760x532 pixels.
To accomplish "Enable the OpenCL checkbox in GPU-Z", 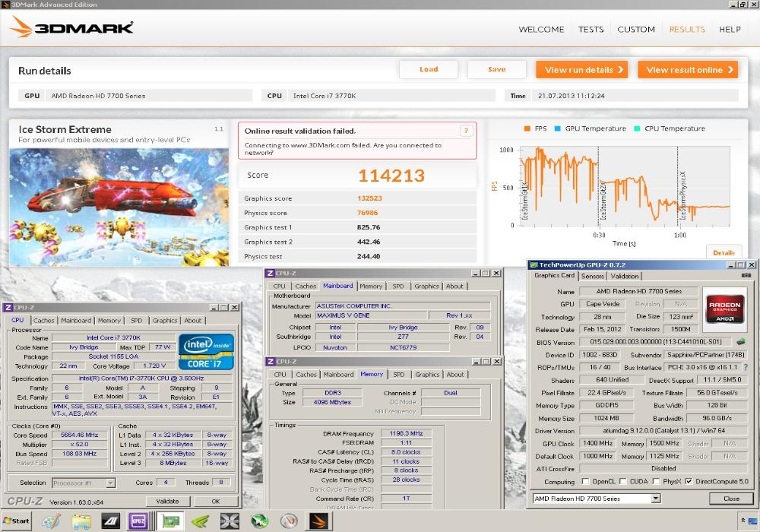I will pos(585,481).
